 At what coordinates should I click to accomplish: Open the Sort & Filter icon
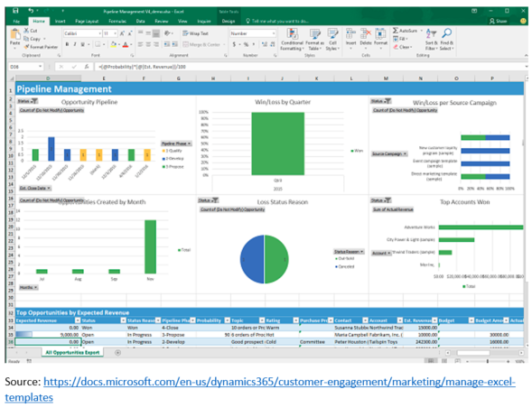[431, 34]
